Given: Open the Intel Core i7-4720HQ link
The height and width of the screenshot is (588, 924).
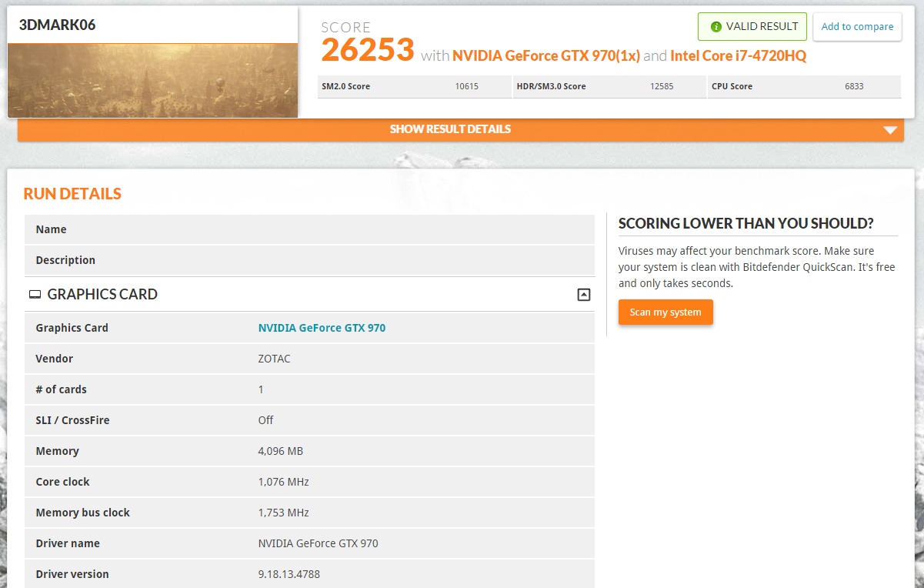Looking at the screenshot, I should [x=739, y=55].
